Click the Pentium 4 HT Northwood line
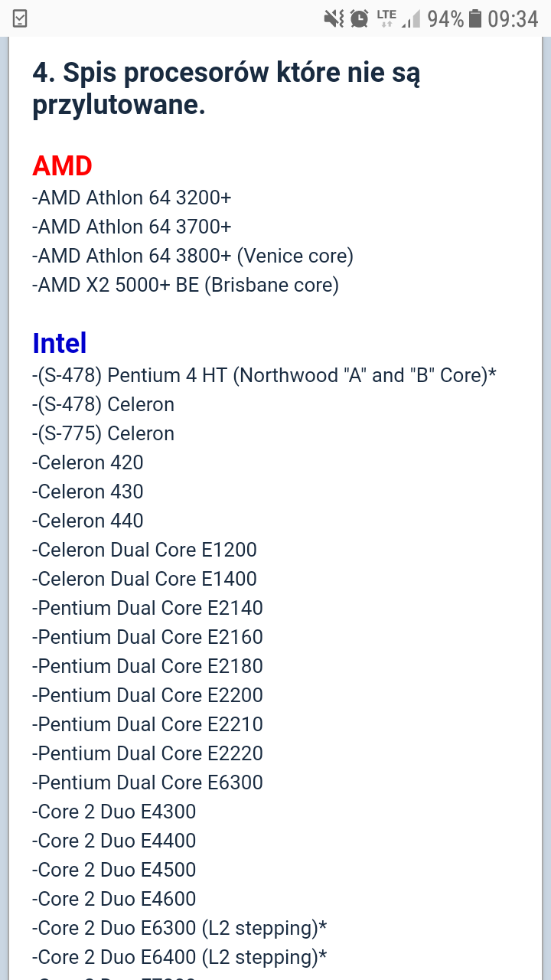 [x=265, y=375]
